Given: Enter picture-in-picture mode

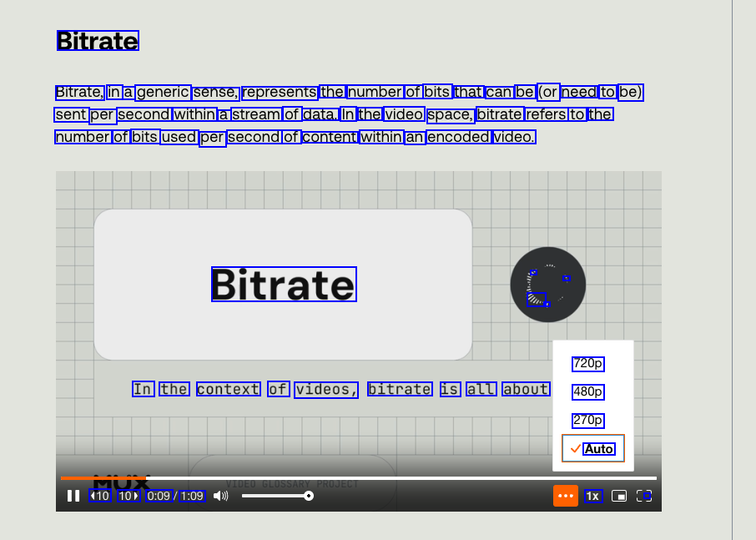Looking at the screenshot, I should point(619,496).
